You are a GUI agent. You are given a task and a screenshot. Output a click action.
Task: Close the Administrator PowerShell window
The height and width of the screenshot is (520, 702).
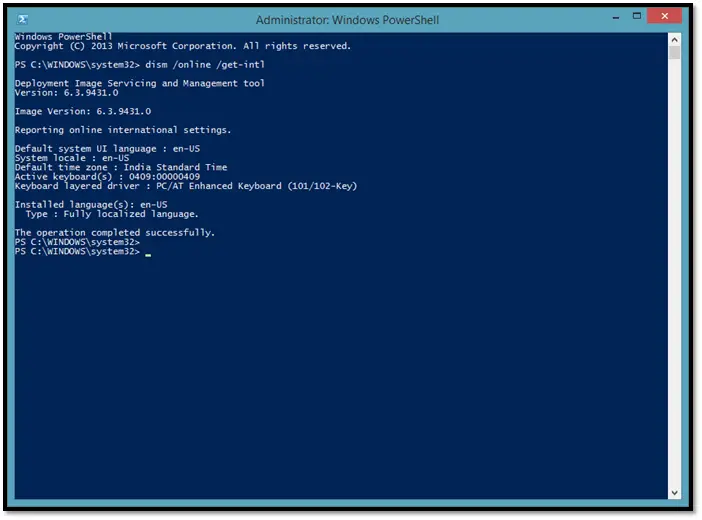coord(664,16)
